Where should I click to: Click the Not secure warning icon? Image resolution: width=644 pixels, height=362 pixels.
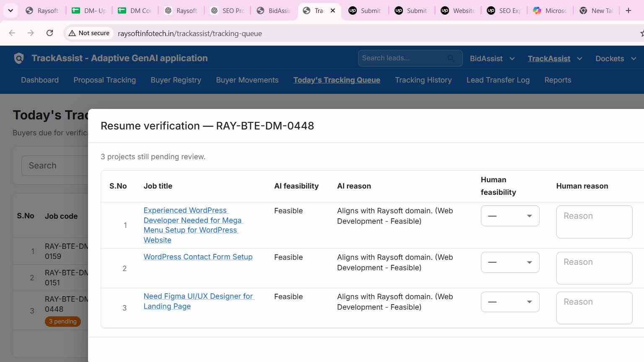[x=72, y=33]
